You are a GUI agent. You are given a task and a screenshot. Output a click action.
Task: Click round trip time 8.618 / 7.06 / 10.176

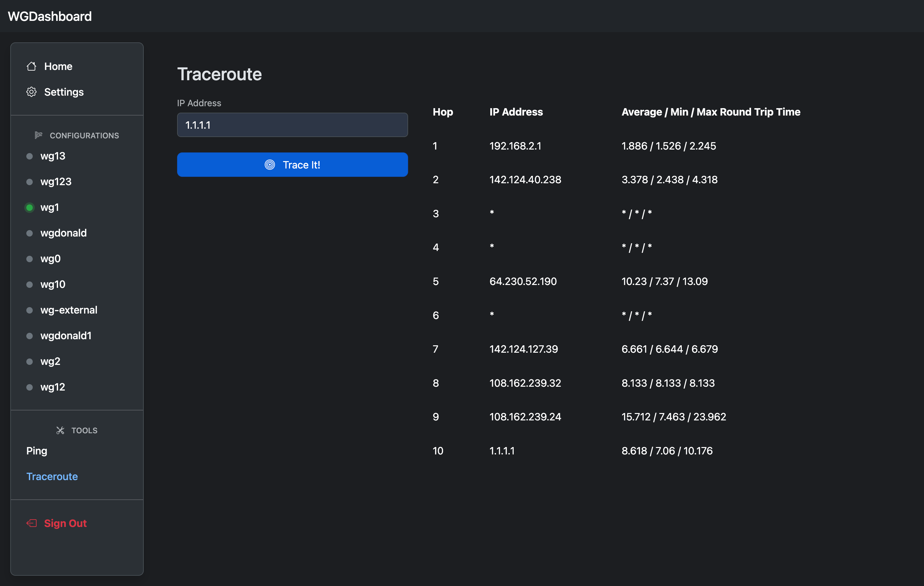667,451
